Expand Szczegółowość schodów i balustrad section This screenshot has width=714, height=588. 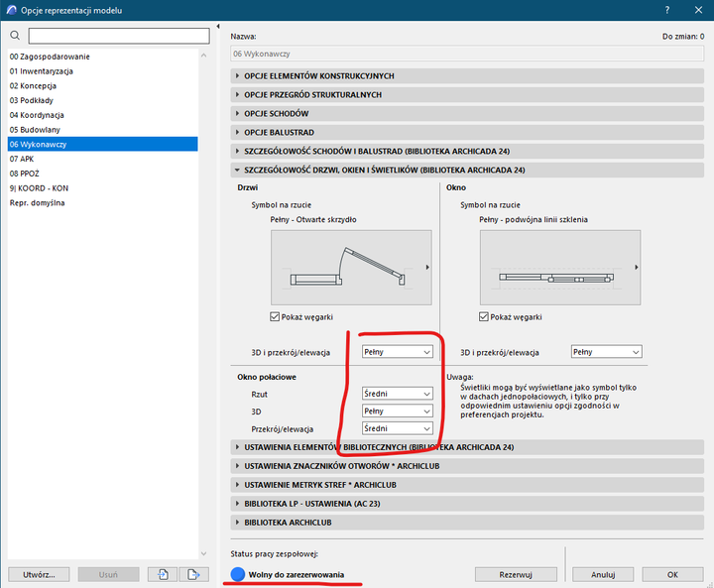[467, 151]
